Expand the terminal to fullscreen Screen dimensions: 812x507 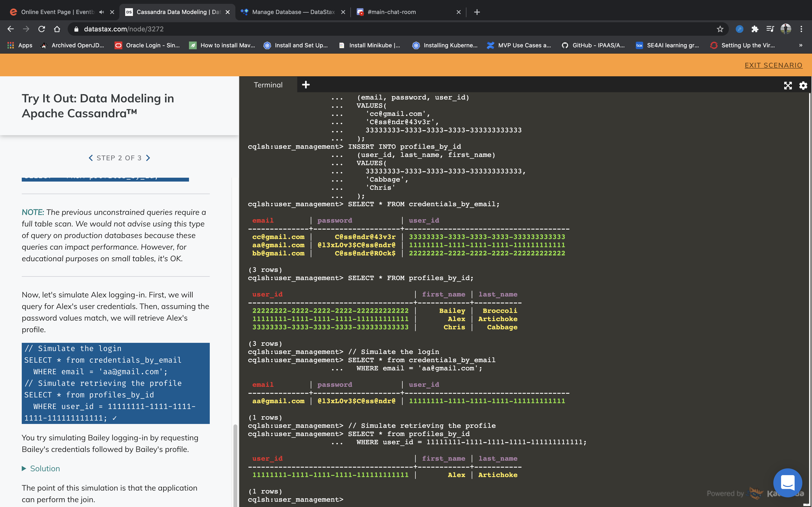click(788, 85)
